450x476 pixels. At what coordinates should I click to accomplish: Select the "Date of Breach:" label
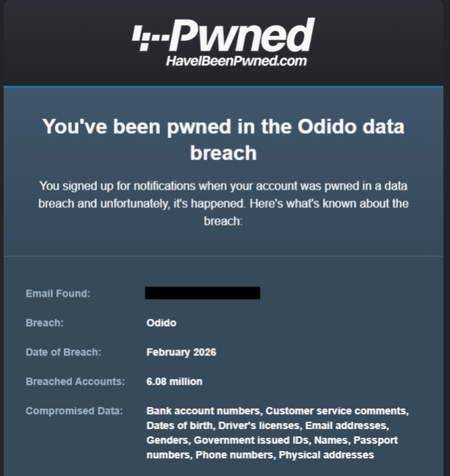point(63,353)
